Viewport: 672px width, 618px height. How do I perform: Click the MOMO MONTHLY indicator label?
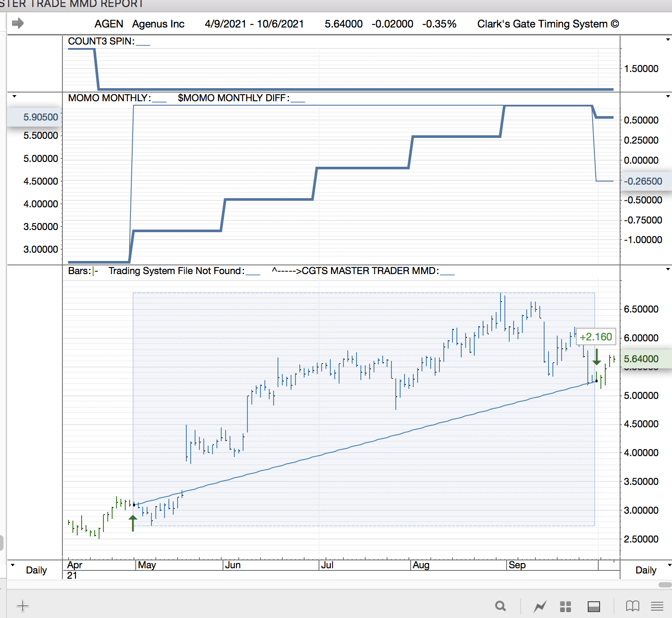pyautogui.click(x=109, y=98)
